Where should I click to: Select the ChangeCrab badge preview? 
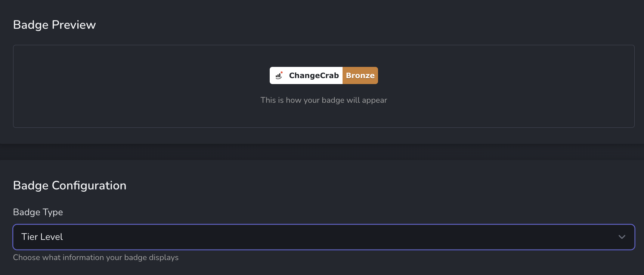click(323, 75)
